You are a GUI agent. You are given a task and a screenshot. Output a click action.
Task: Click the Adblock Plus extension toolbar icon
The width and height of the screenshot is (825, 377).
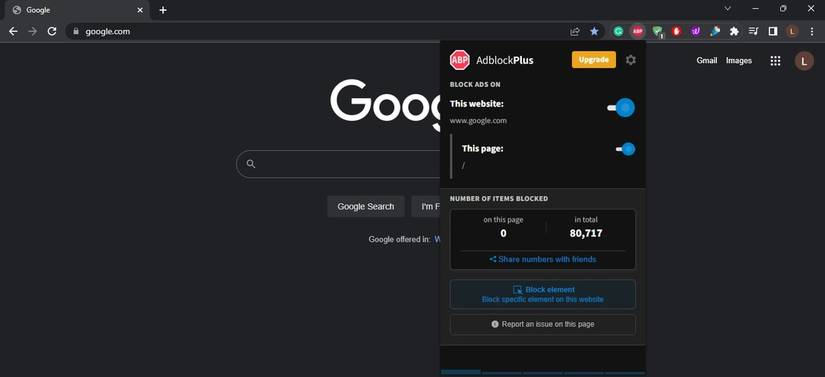click(638, 32)
